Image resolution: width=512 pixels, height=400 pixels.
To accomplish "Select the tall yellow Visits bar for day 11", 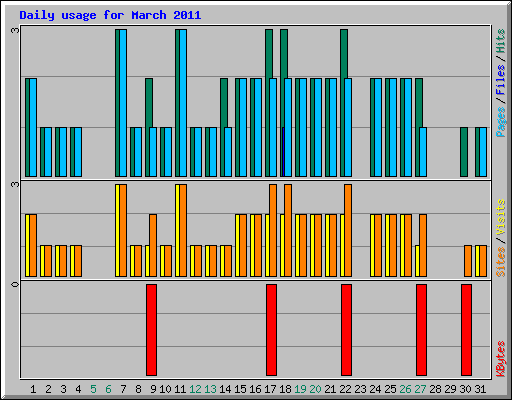I will [x=177, y=230].
